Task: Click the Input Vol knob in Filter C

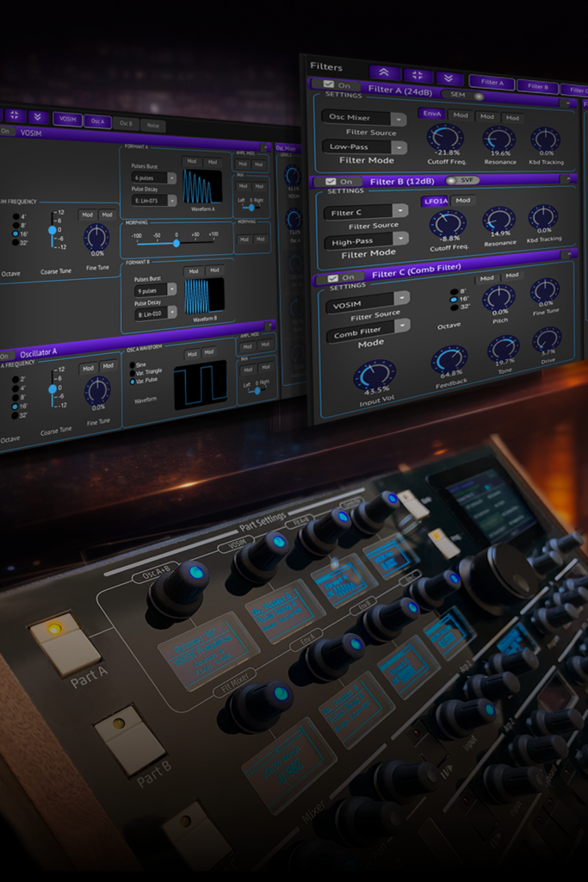Action: pos(374,375)
